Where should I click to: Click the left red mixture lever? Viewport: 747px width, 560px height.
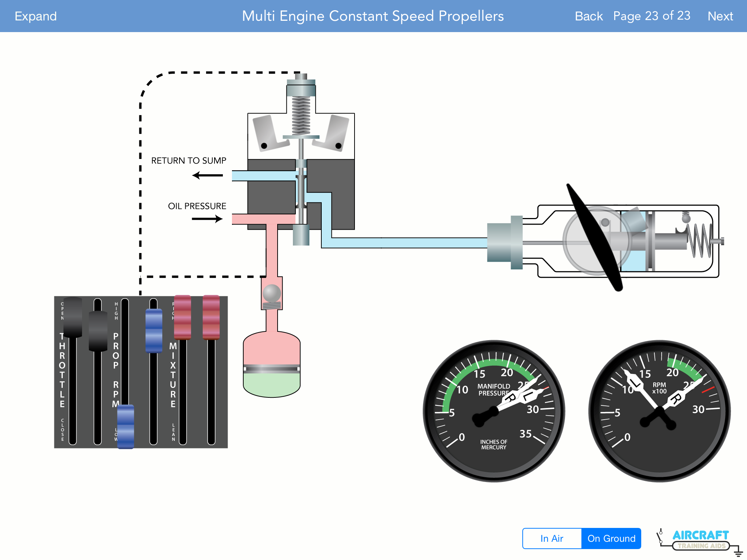pyautogui.click(x=182, y=317)
